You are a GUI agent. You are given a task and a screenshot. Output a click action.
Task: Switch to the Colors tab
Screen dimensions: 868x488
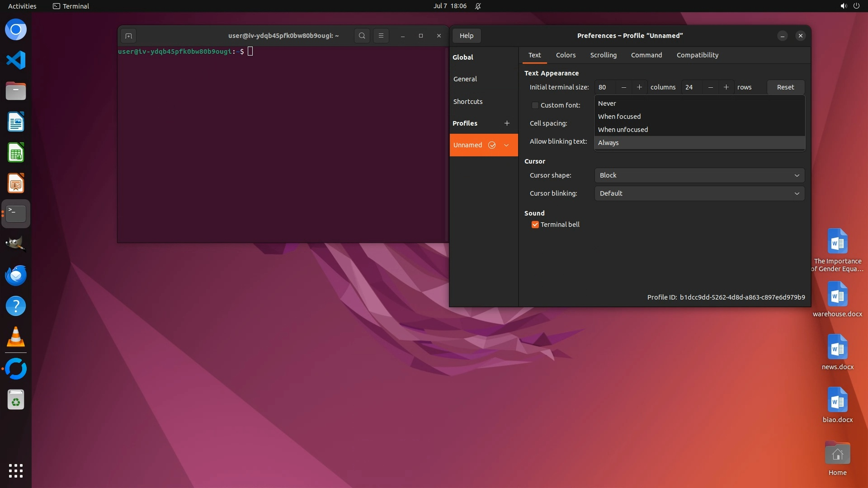566,55
